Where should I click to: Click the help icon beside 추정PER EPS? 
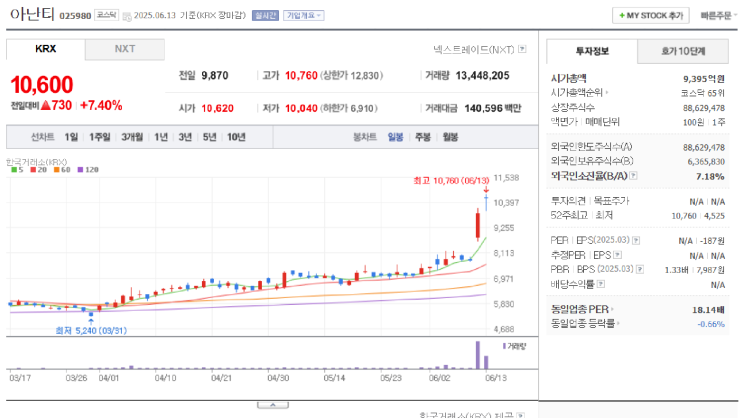pos(617,255)
